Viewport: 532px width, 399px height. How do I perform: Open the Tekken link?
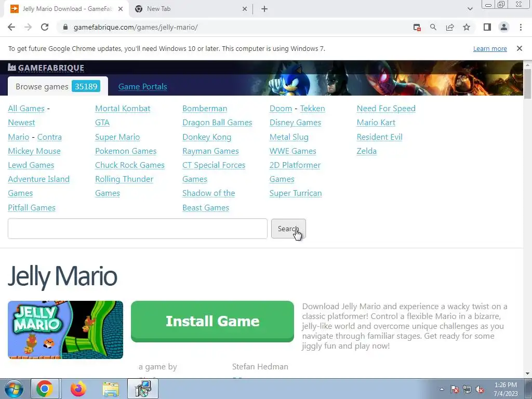tap(312, 108)
